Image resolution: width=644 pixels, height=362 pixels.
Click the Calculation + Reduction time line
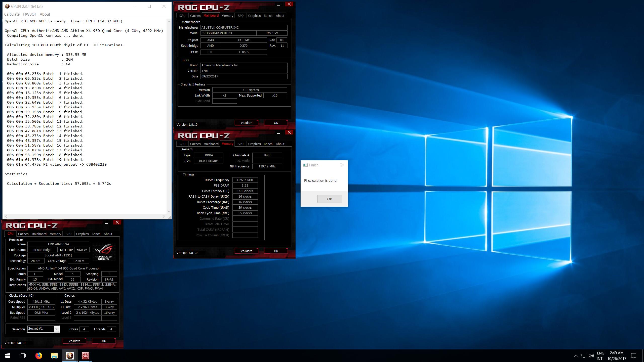59,184
